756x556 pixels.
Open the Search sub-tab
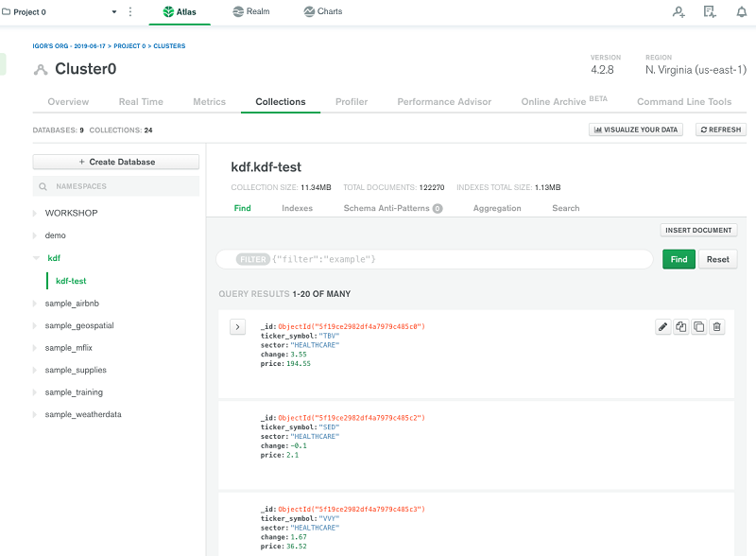coord(566,208)
